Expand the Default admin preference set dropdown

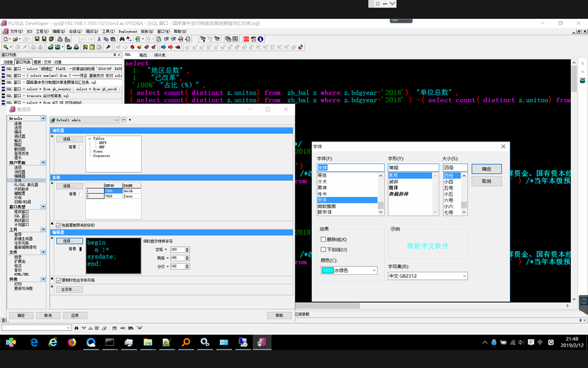click(x=115, y=120)
